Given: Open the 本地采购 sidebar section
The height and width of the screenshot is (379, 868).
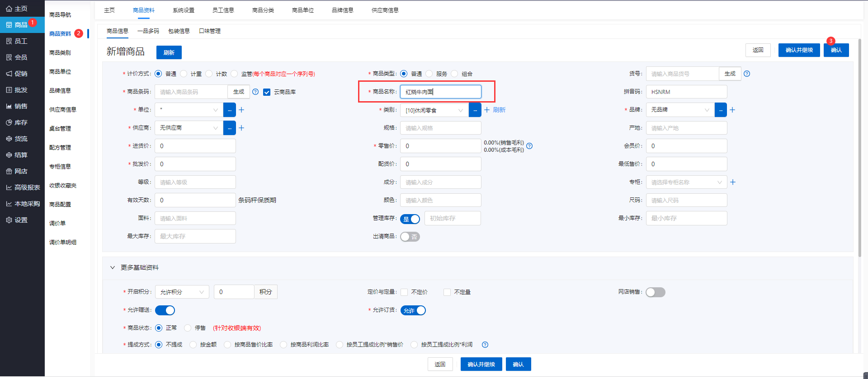Looking at the screenshot, I should click(23, 204).
